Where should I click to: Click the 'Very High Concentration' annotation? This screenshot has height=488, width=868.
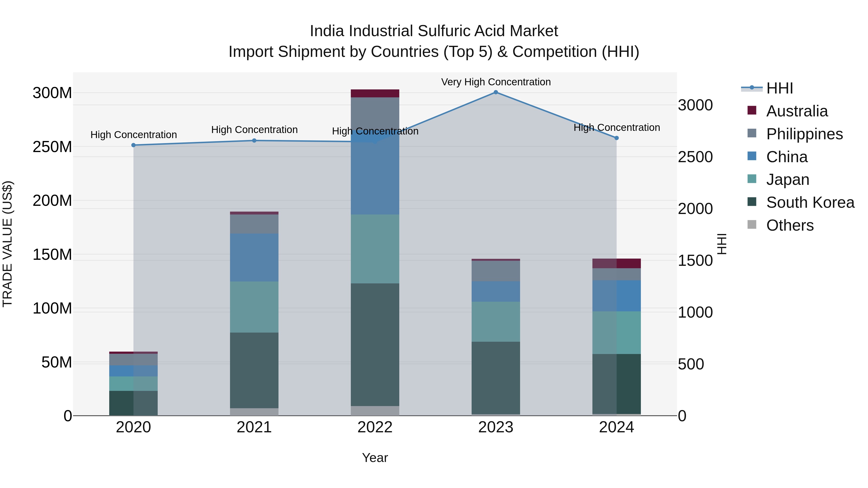pos(496,82)
